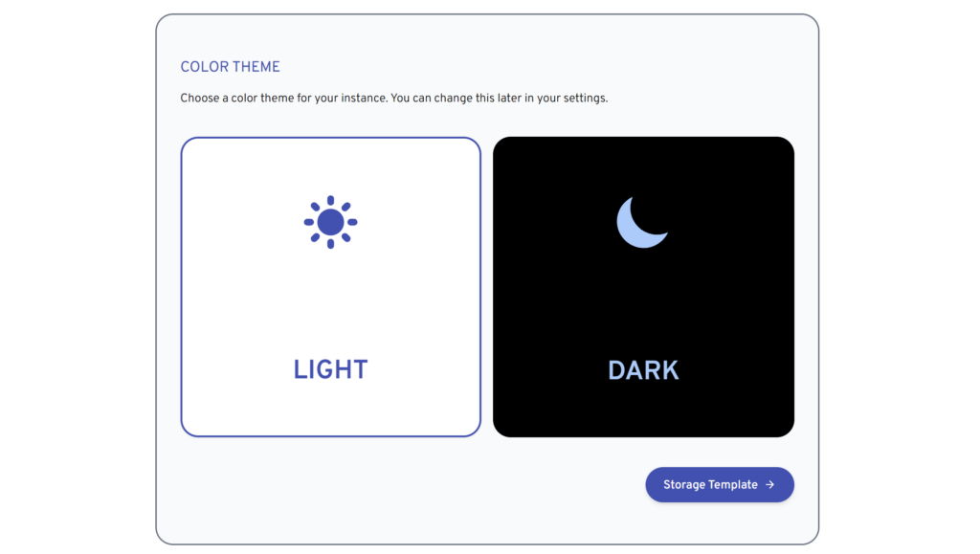Click the COLOR THEME heading
This screenshot has width=980, height=554.
coord(231,67)
